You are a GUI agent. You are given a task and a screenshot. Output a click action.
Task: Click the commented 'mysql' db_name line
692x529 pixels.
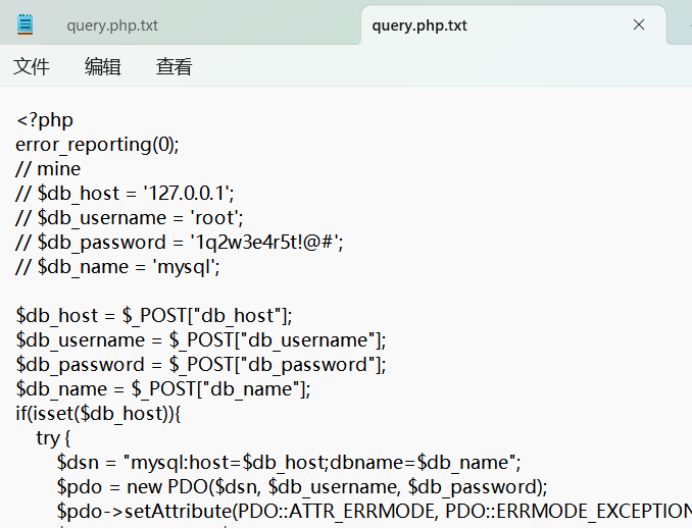pyautogui.click(x=118, y=267)
